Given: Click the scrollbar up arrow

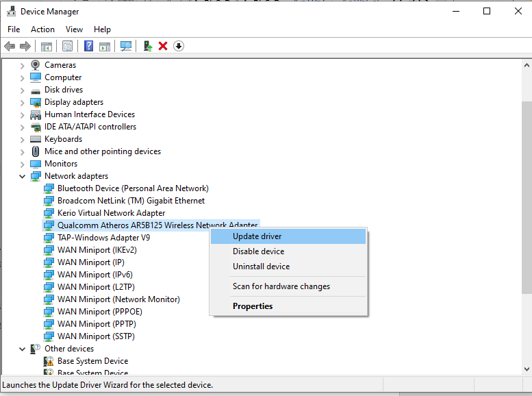Looking at the screenshot, I should coord(527,65).
